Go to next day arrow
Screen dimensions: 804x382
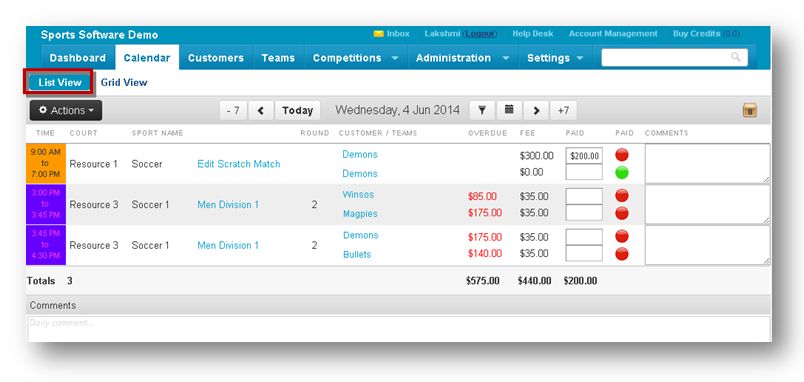(536, 110)
